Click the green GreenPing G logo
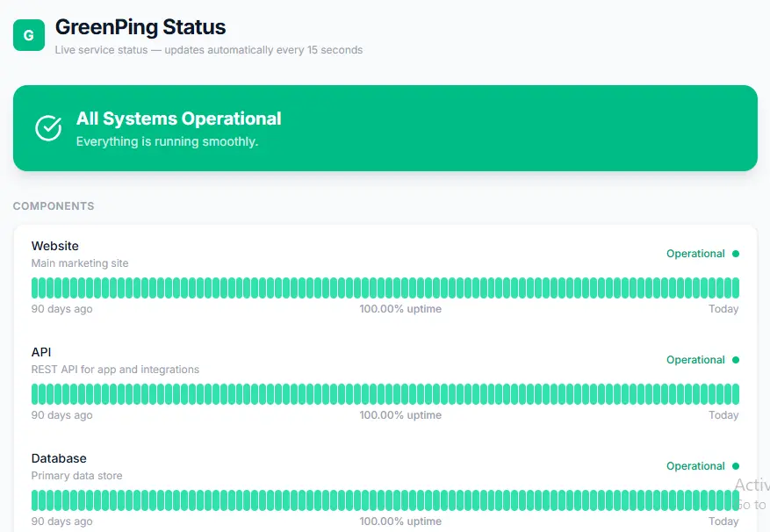The image size is (770, 532). click(x=28, y=35)
